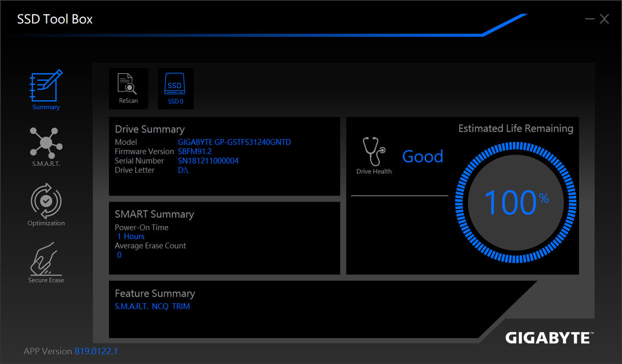Click the serial number SN181211000004
This screenshot has height=364, width=622.
tap(208, 161)
